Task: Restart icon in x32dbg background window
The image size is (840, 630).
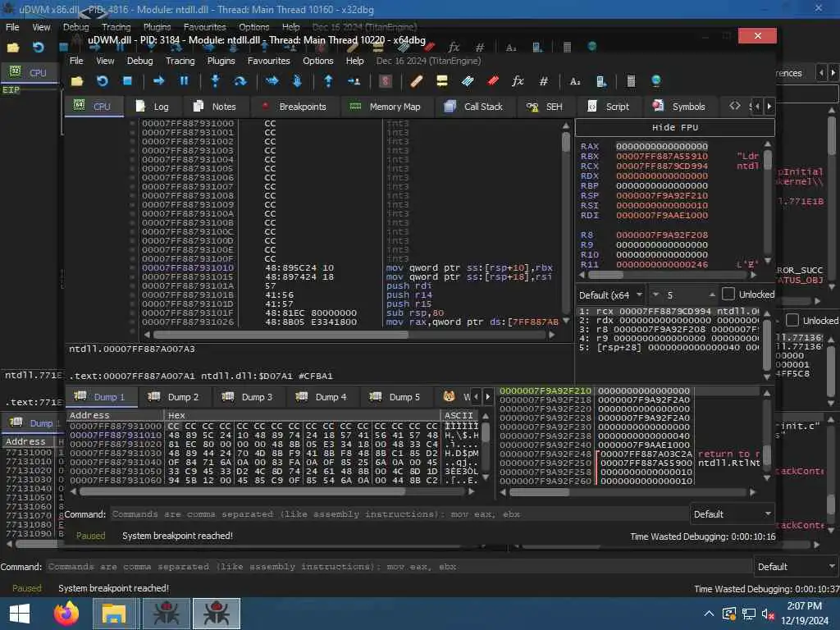Action: pyautogui.click(x=38, y=48)
